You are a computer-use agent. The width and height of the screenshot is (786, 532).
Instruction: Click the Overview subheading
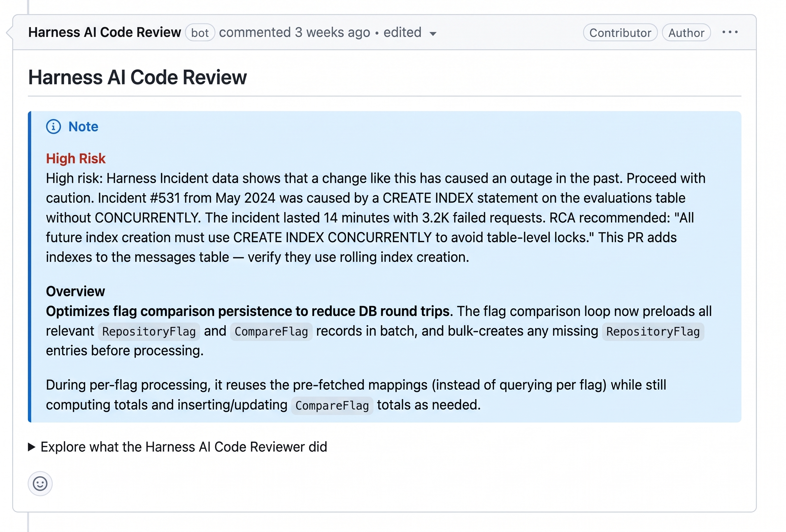[75, 291]
